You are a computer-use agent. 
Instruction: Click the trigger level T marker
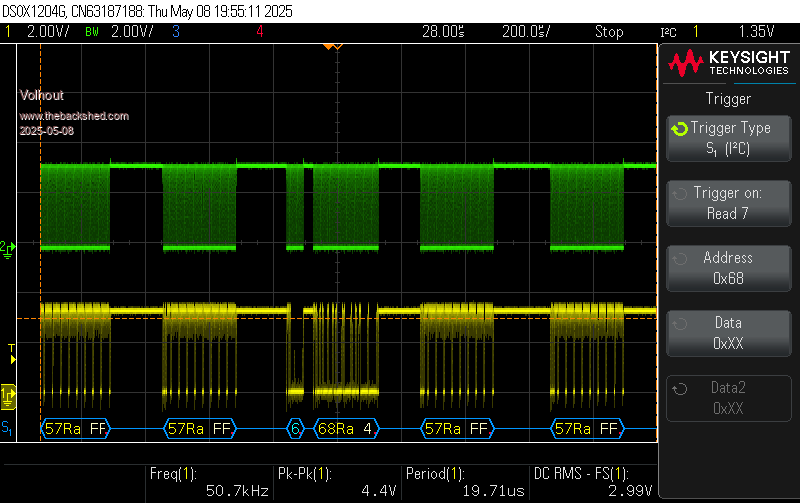[12, 349]
